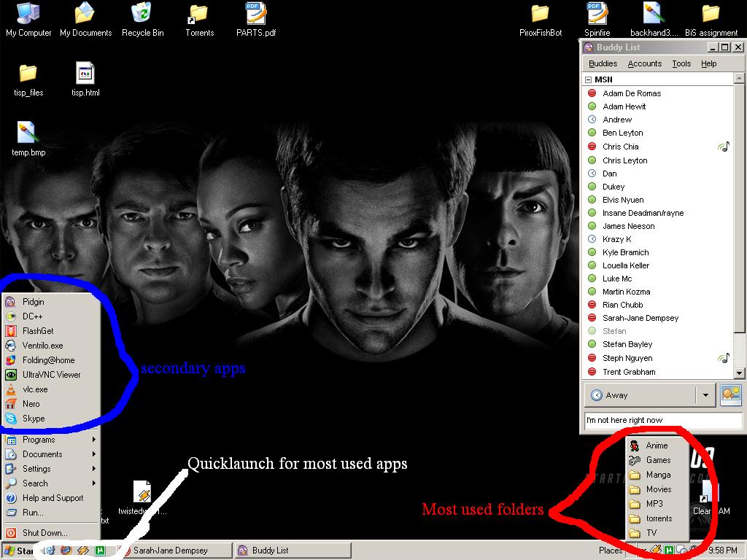Click the Start button

[19, 551]
